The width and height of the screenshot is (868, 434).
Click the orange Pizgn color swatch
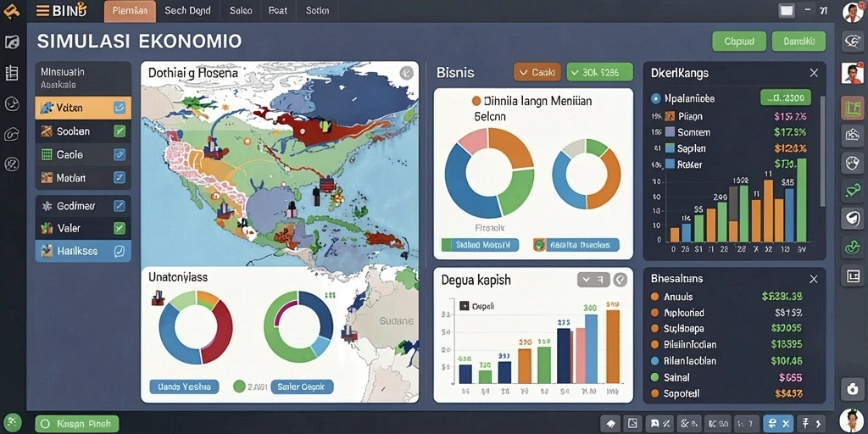point(670,115)
